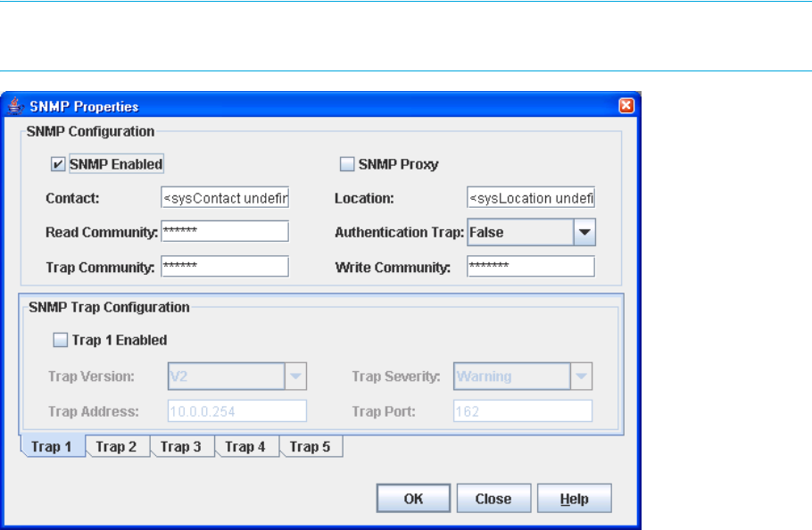Click the SNMP Properties title text
Image resolution: width=812 pixels, height=530 pixels.
click(84, 106)
